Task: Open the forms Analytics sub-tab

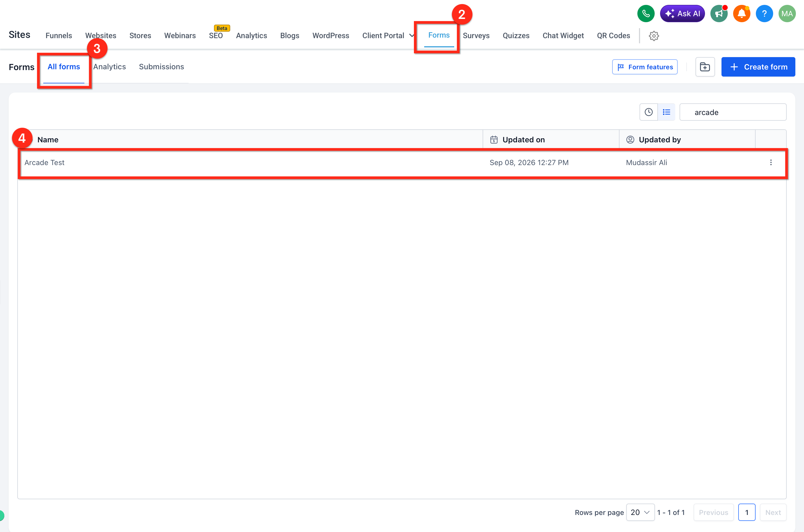Action: pyautogui.click(x=110, y=67)
